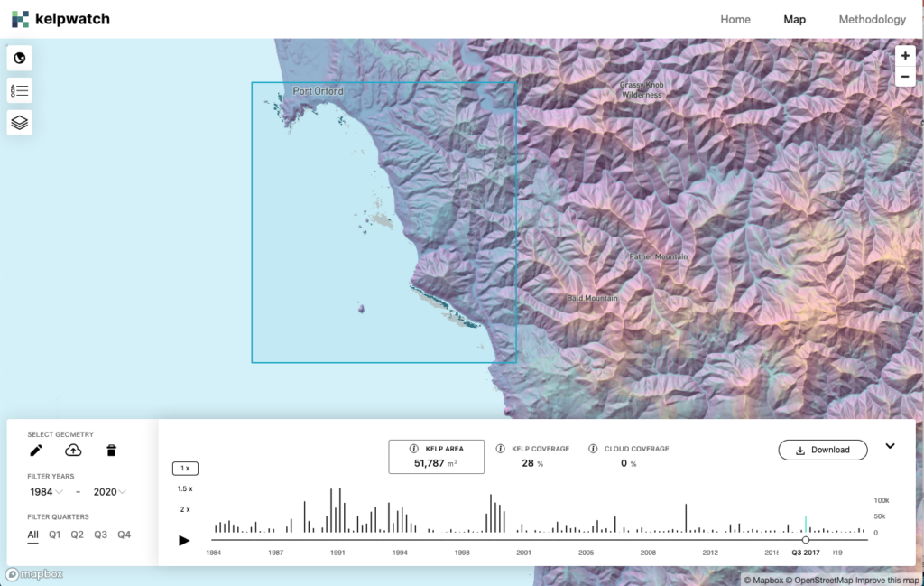Image resolution: width=924 pixels, height=586 pixels.
Task: Filter by Q1 quarter
Action: point(55,535)
